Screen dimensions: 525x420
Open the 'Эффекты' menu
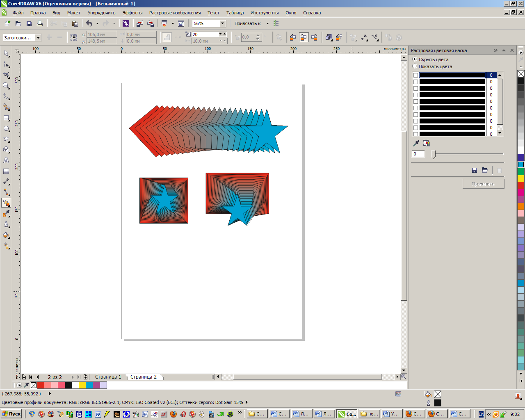coord(132,13)
